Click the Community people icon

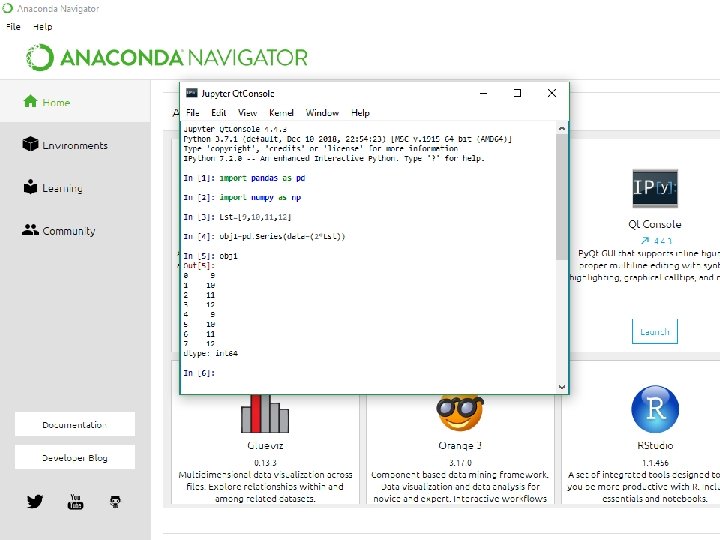pyautogui.click(x=30, y=230)
